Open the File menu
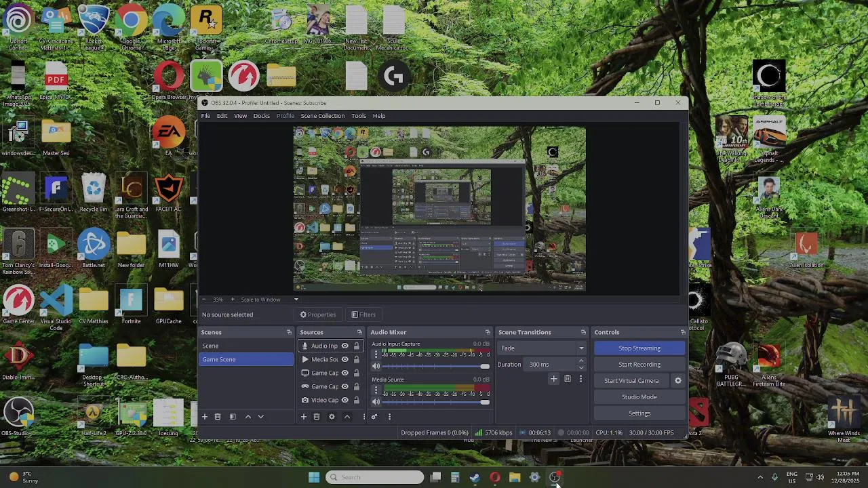 click(x=205, y=116)
